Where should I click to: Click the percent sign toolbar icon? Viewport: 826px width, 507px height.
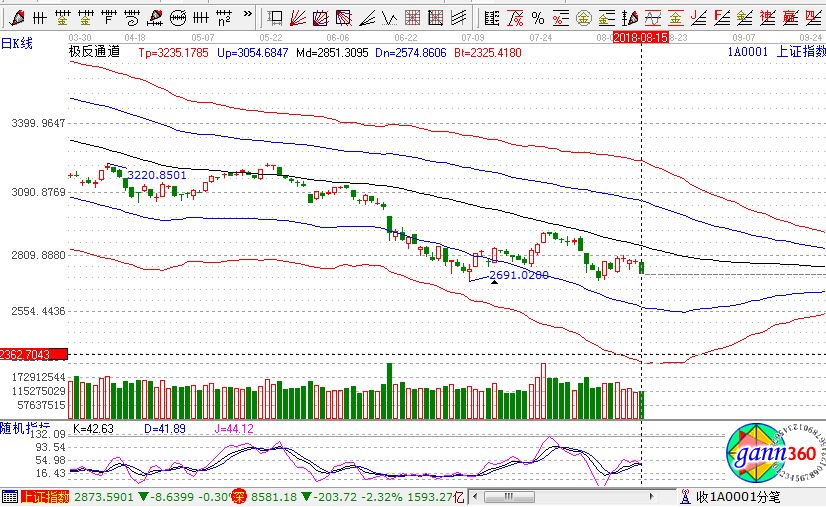(539, 18)
